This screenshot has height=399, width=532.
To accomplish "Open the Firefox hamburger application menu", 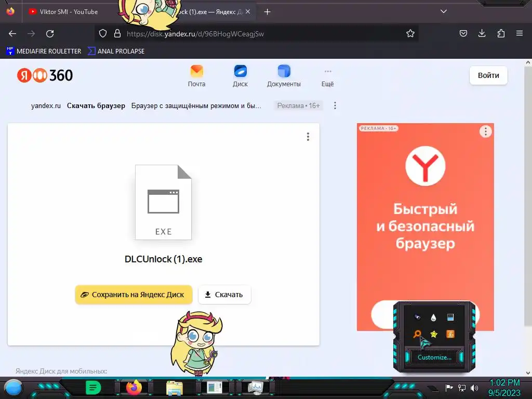I will (520, 33).
